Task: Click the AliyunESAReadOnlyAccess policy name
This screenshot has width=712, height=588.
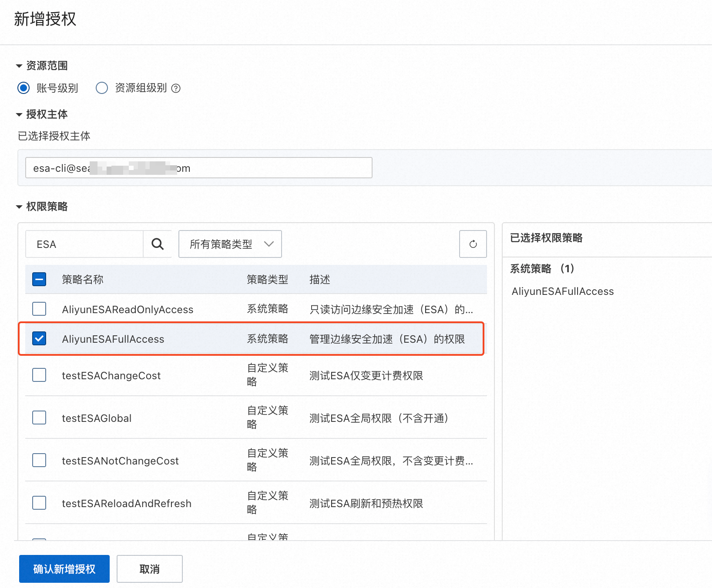Action: [x=128, y=309]
